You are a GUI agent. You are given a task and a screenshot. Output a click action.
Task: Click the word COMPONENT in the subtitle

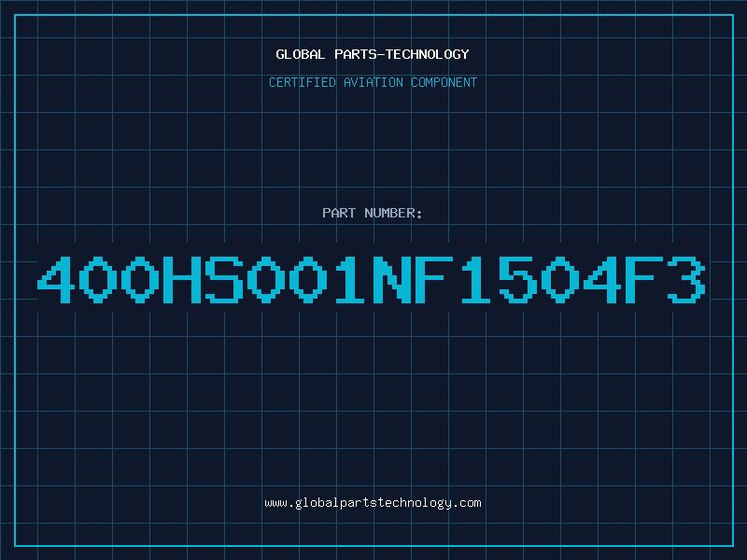(x=444, y=82)
